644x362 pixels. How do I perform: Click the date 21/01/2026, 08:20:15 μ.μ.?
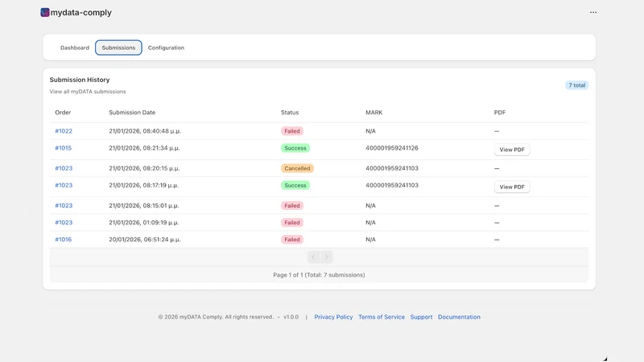click(x=144, y=168)
